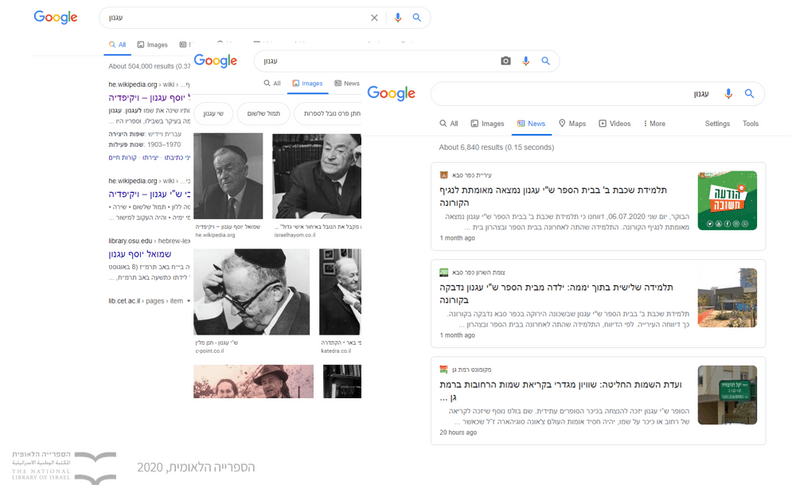This screenshot has width=800, height=494.
Task: Open the green 'הודעה חשובה' news thumbnail
Action: (x=727, y=201)
